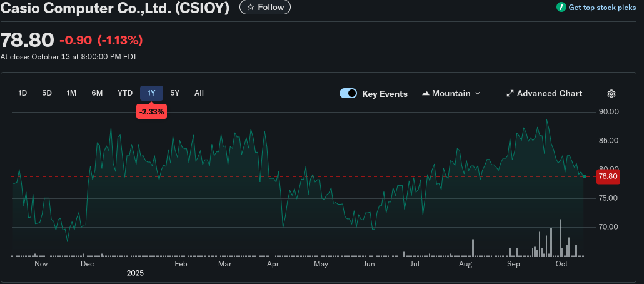Click the Mountain chart type icon
Viewport: 644px width, 284px height.
click(x=426, y=94)
